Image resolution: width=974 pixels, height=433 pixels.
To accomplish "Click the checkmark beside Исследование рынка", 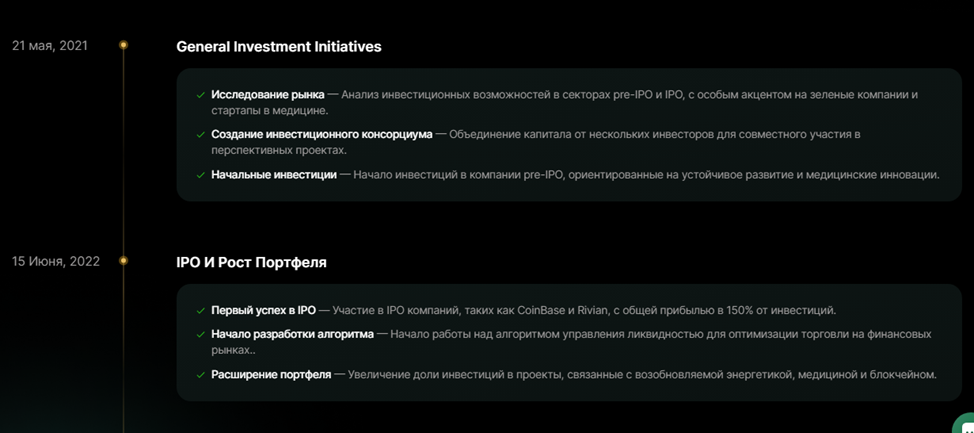I will (201, 95).
